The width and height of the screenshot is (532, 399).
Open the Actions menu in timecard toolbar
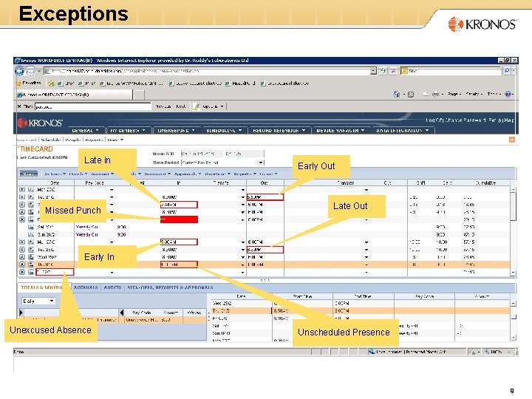pos(55,174)
